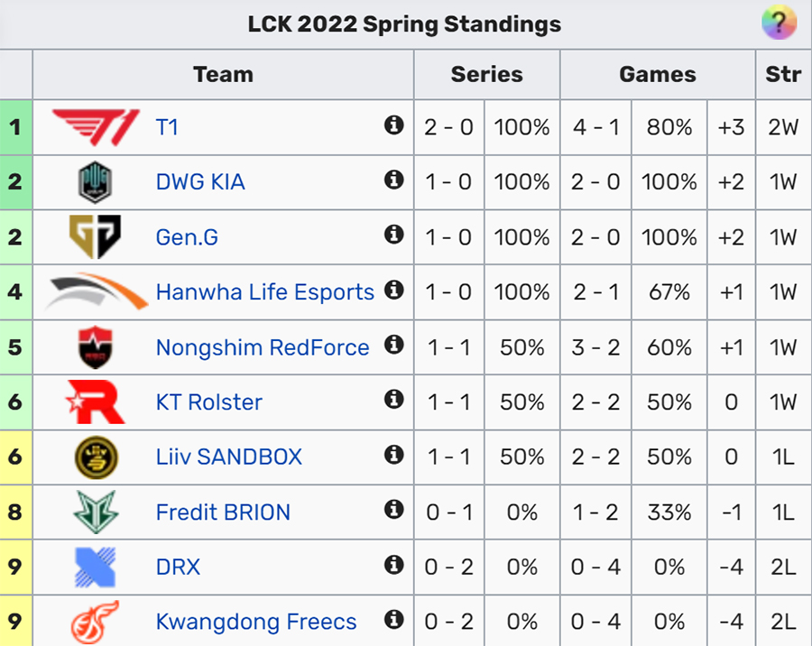Click info icon for Liiv SANDBOX
812x646 pixels.
[394, 455]
